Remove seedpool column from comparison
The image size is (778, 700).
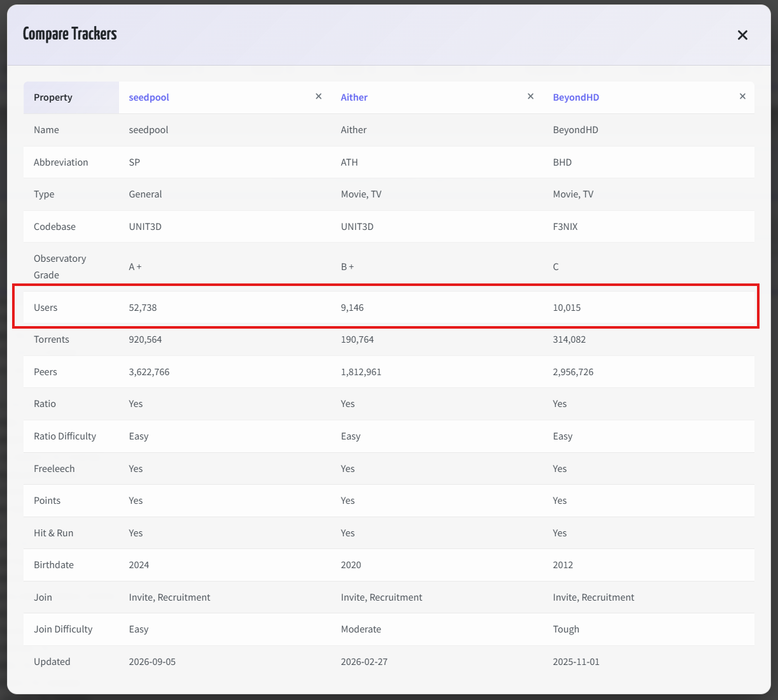[x=318, y=97]
